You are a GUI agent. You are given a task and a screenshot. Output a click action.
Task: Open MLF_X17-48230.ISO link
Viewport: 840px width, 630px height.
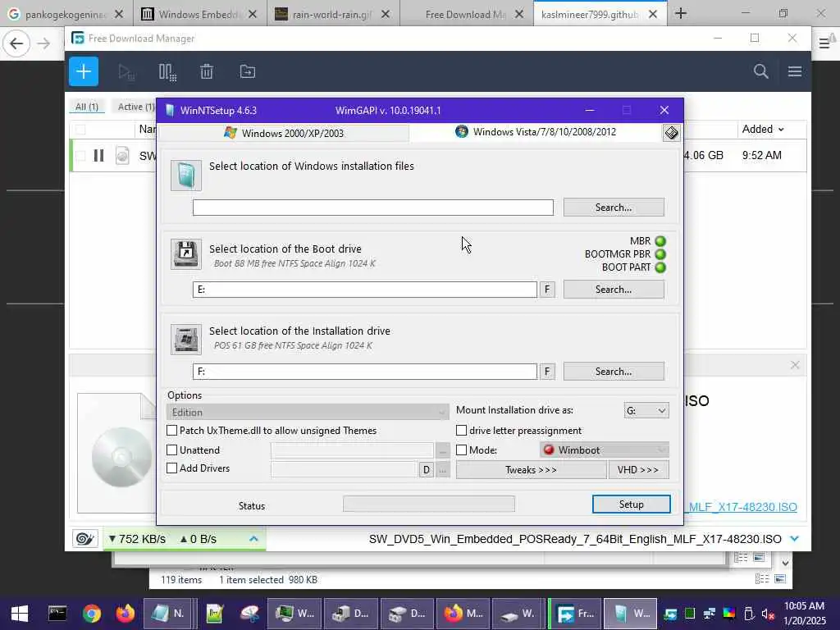coord(742,507)
